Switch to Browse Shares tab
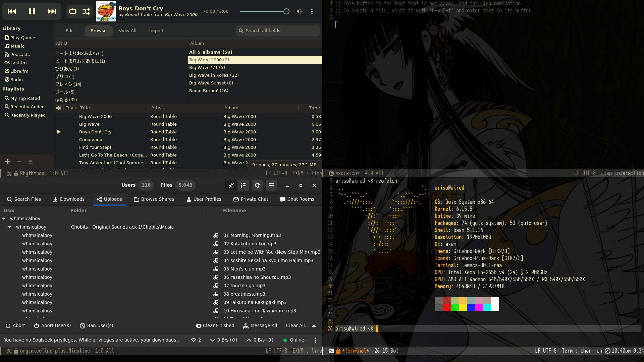Viewport: 644px width, 362px height. tap(154, 199)
